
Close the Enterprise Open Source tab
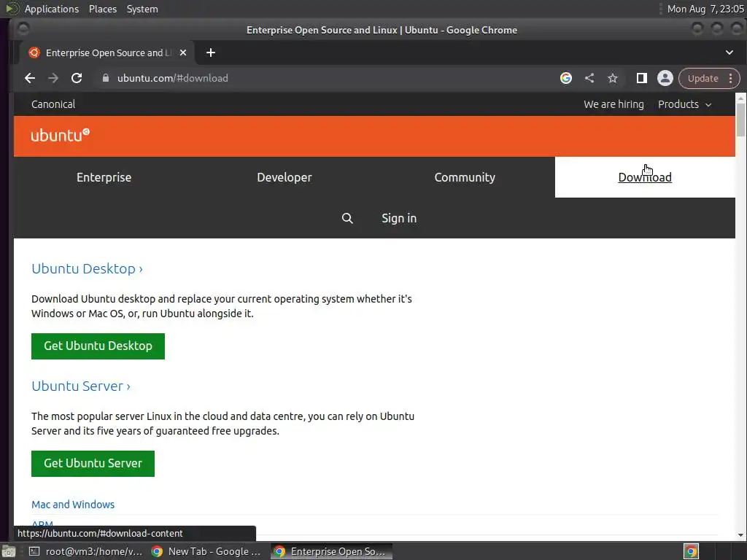point(183,52)
